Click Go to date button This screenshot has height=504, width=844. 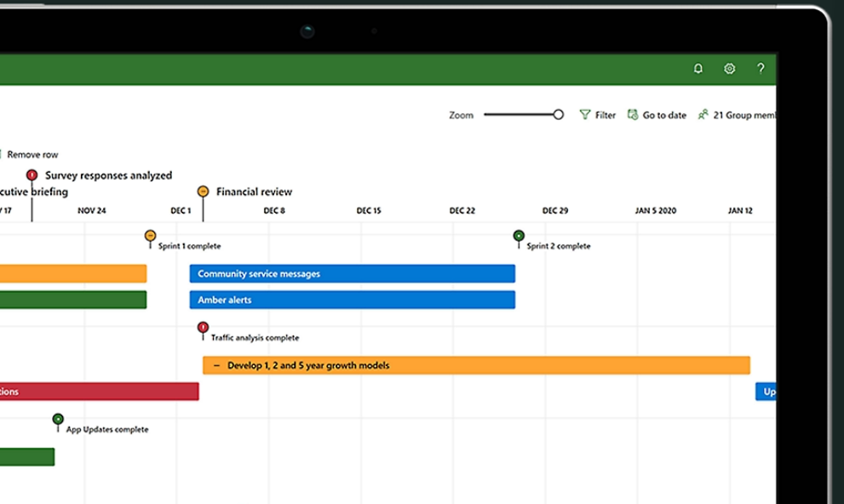[x=657, y=115]
